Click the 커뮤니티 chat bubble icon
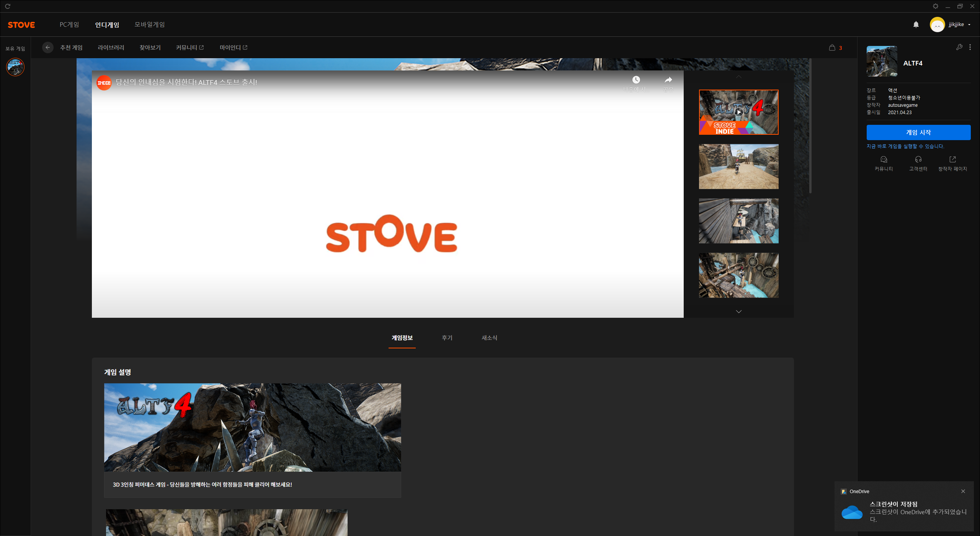 [x=884, y=160]
